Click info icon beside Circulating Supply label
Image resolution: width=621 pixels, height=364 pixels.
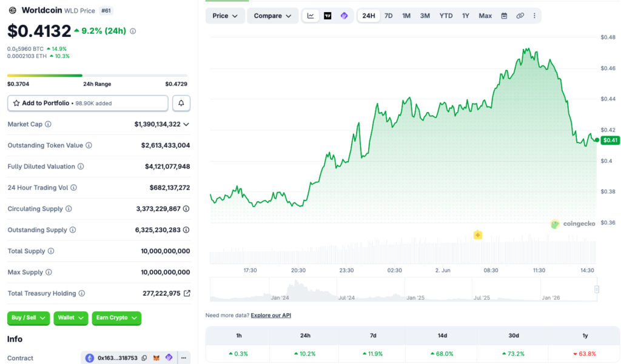coord(69,208)
